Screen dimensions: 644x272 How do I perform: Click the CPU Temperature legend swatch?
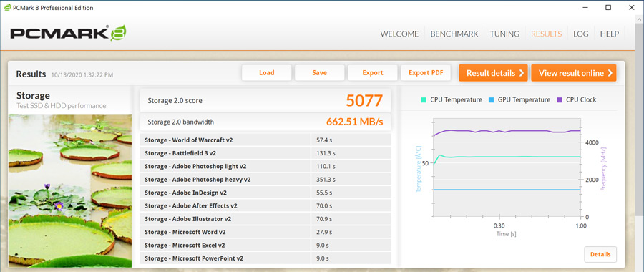coord(424,99)
